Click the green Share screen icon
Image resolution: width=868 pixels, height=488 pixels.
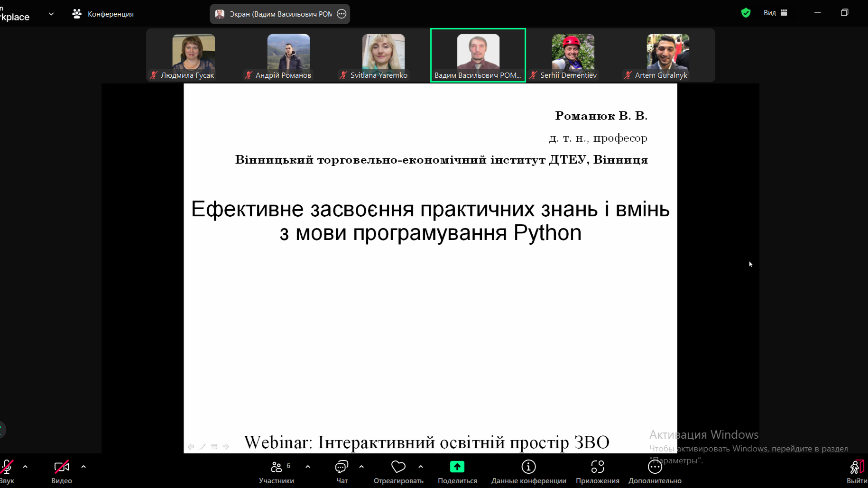coord(457,467)
